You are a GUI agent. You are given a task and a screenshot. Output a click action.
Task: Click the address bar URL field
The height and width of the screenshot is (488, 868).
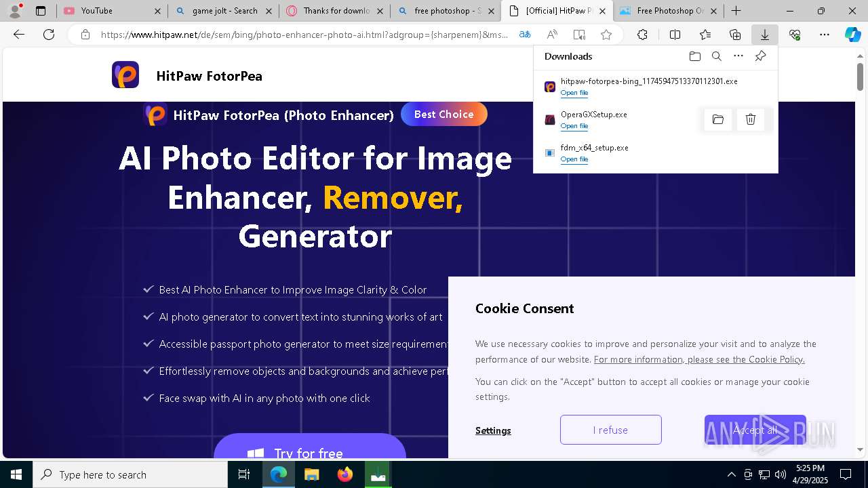point(304,35)
